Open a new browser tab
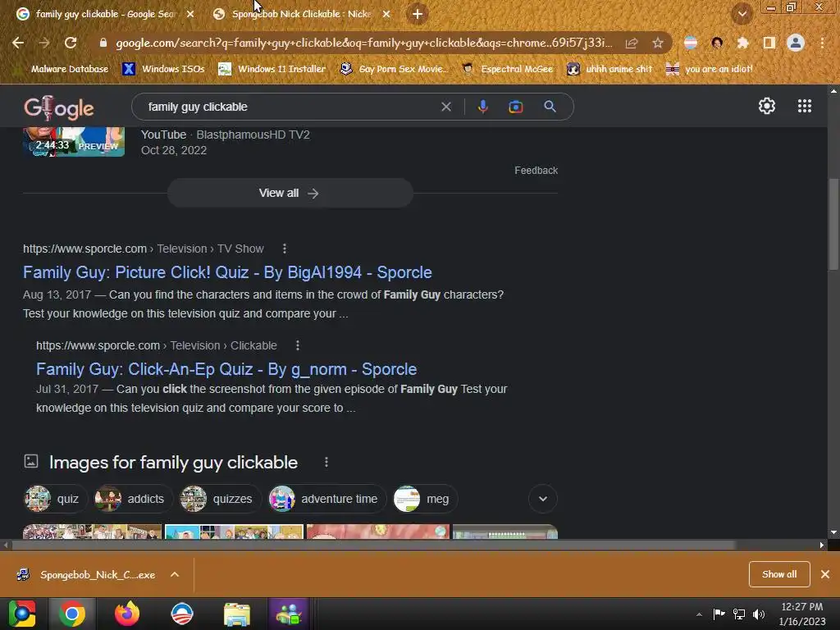This screenshot has width=840, height=630. click(x=418, y=14)
